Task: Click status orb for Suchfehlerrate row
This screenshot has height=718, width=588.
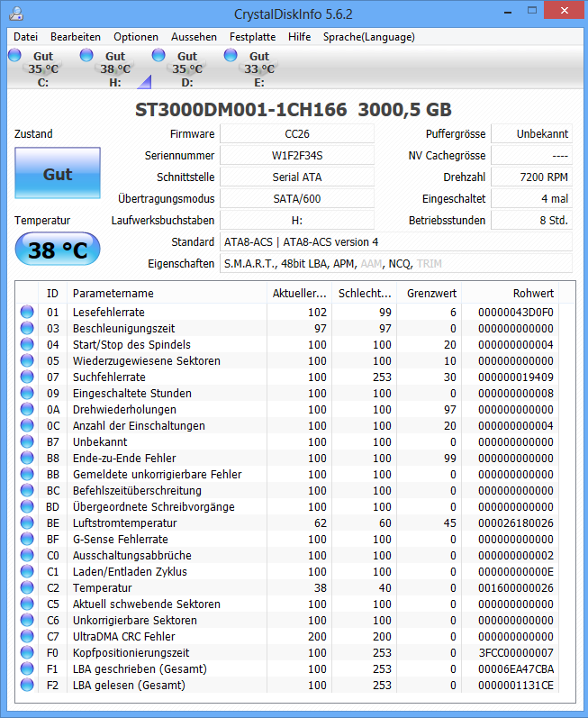Action: point(27,377)
